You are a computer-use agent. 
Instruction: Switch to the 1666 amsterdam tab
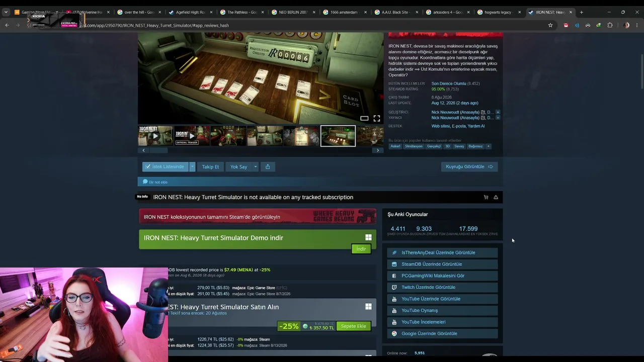point(344,12)
